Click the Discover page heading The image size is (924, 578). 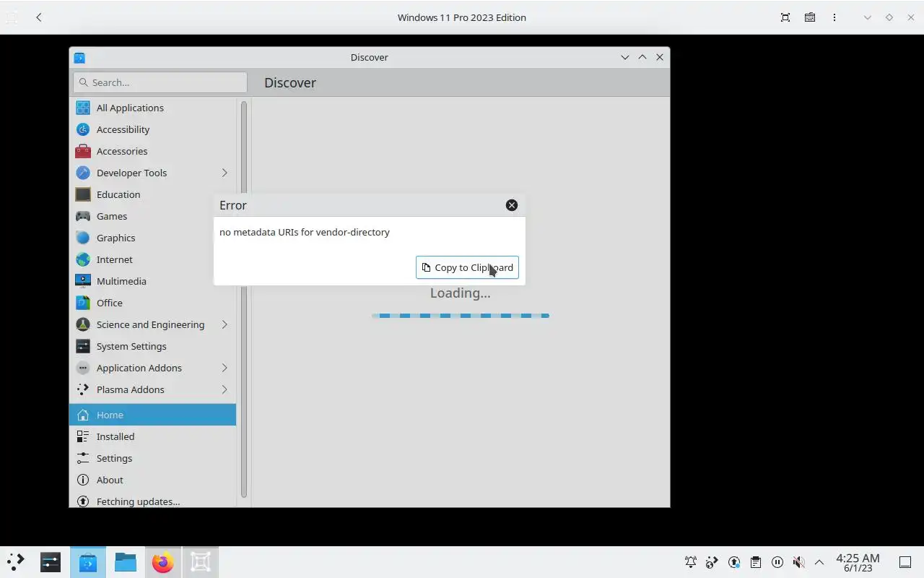(290, 82)
